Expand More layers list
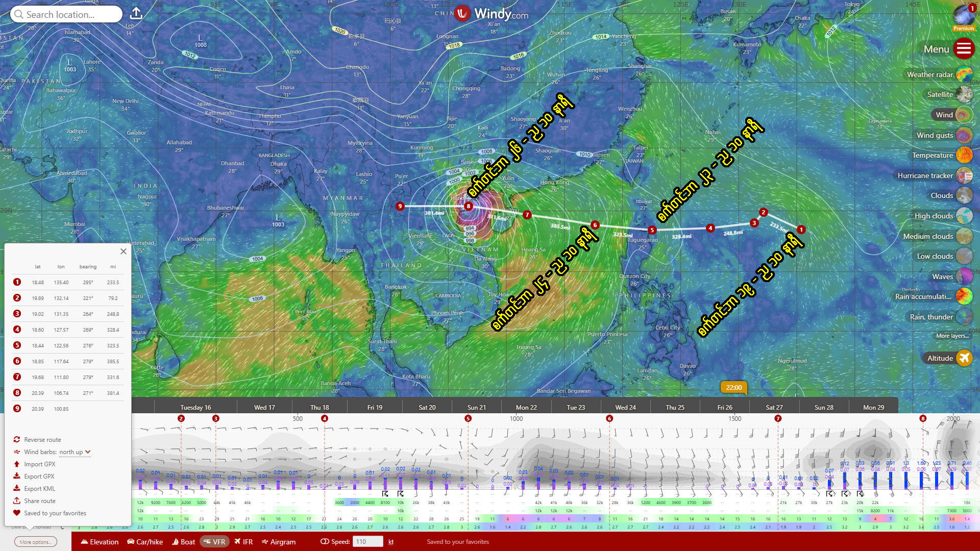The width and height of the screenshot is (980, 551). 952,336
